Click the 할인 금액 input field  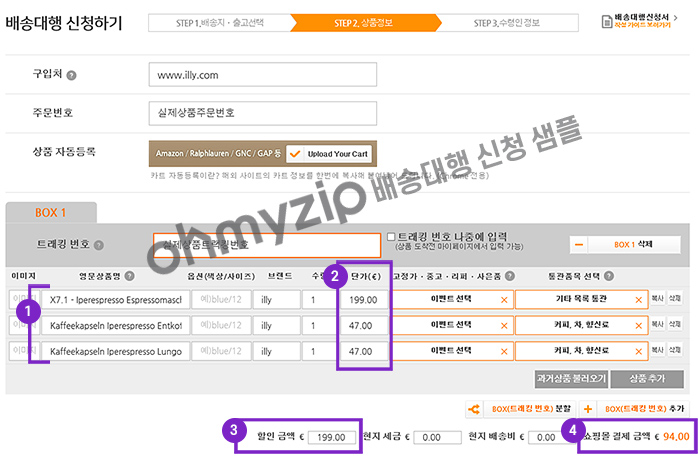click(330, 437)
